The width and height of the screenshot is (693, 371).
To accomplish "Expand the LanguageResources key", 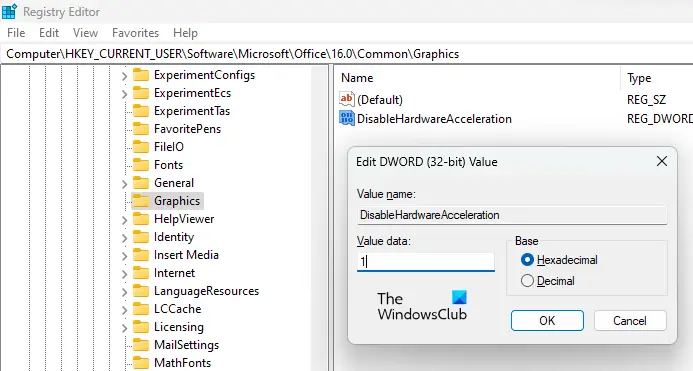I will pyautogui.click(x=124, y=292).
